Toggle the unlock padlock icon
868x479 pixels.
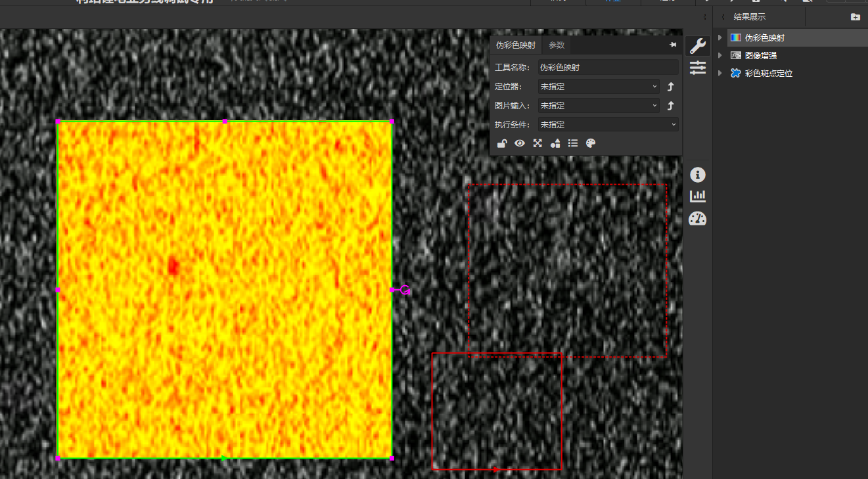click(x=502, y=143)
